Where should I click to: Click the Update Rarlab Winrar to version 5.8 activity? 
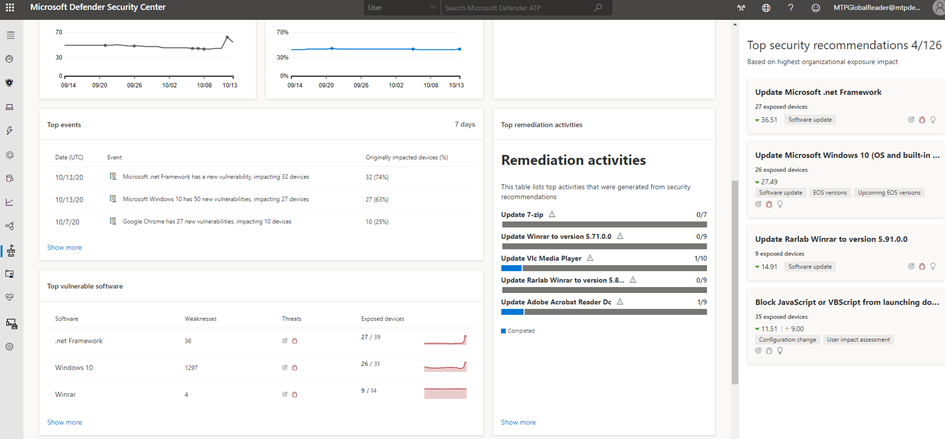click(563, 280)
